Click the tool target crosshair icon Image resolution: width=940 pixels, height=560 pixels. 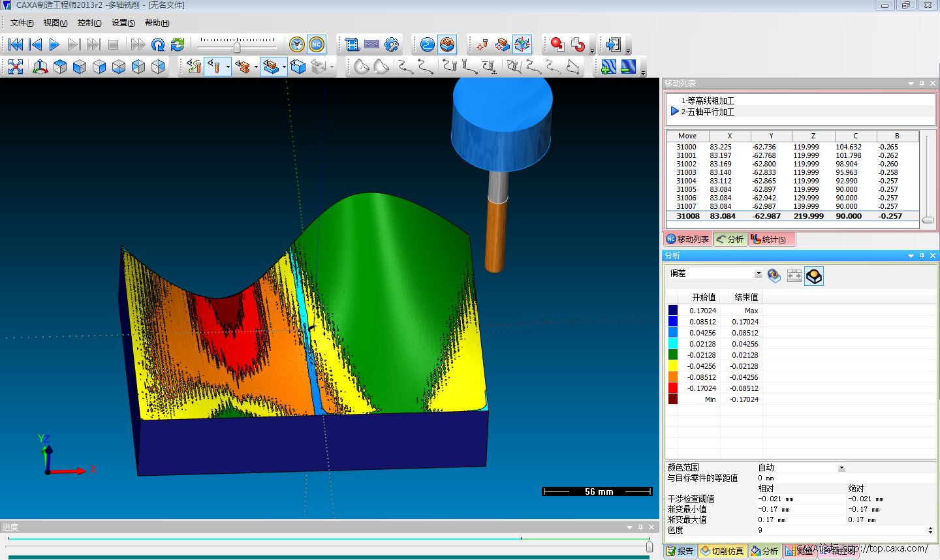[483, 44]
